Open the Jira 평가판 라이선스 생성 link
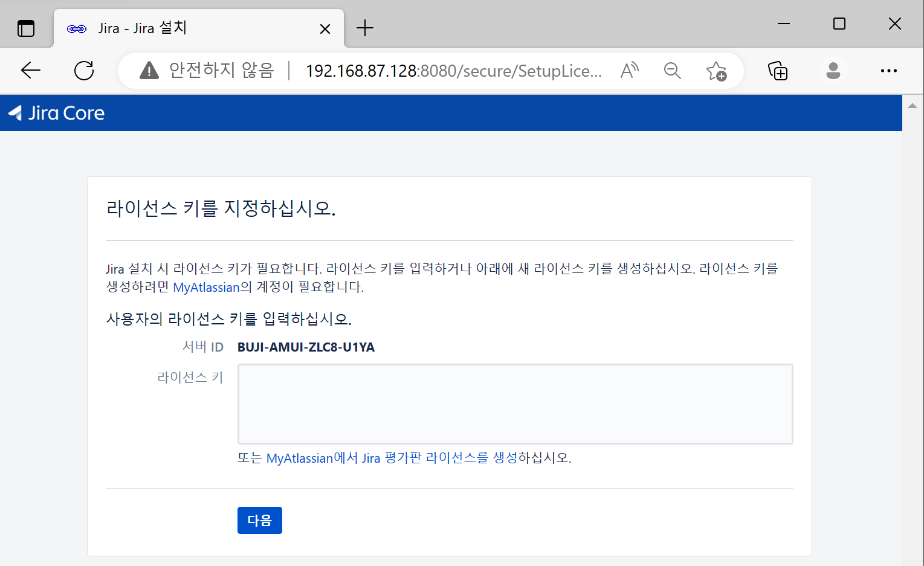The image size is (924, 566). tap(392, 458)
